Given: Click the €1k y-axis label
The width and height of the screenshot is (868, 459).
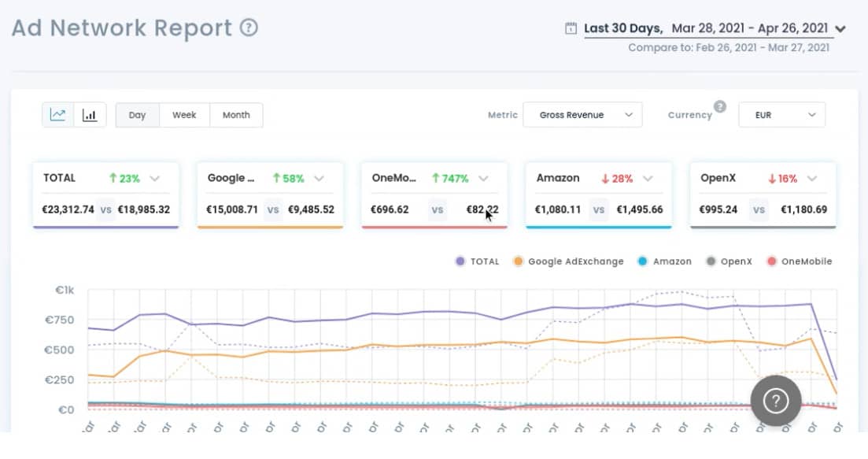Looking at the screenshot, I should [x=65, y=291].
